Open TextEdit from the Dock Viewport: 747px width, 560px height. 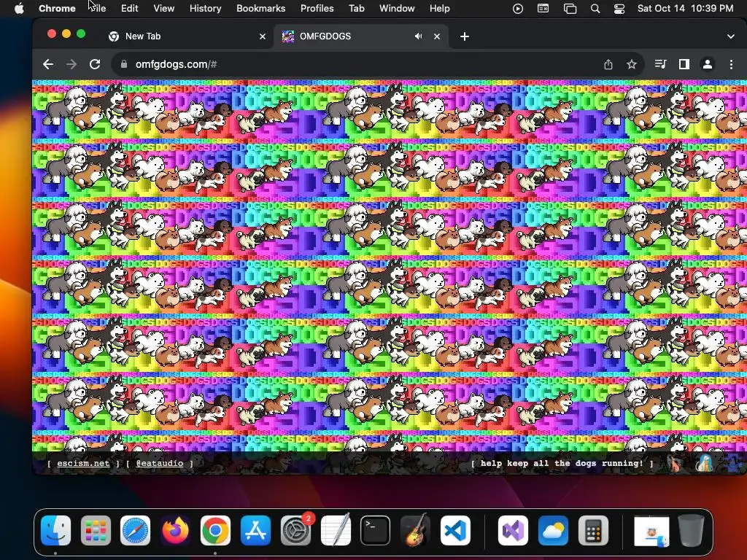pyautogui.click(x=336, y=530)
